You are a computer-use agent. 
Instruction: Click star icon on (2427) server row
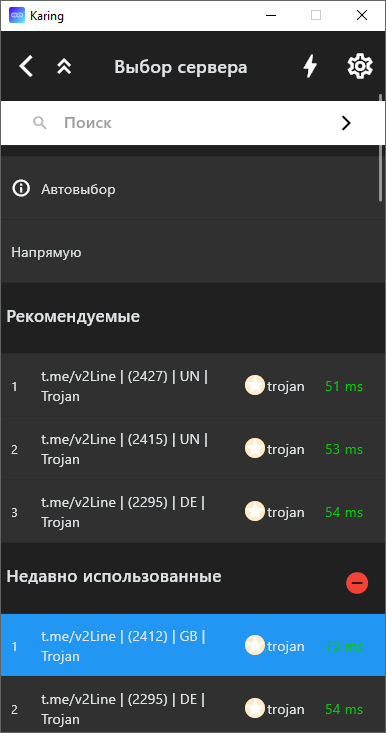(x=255, y=386)
